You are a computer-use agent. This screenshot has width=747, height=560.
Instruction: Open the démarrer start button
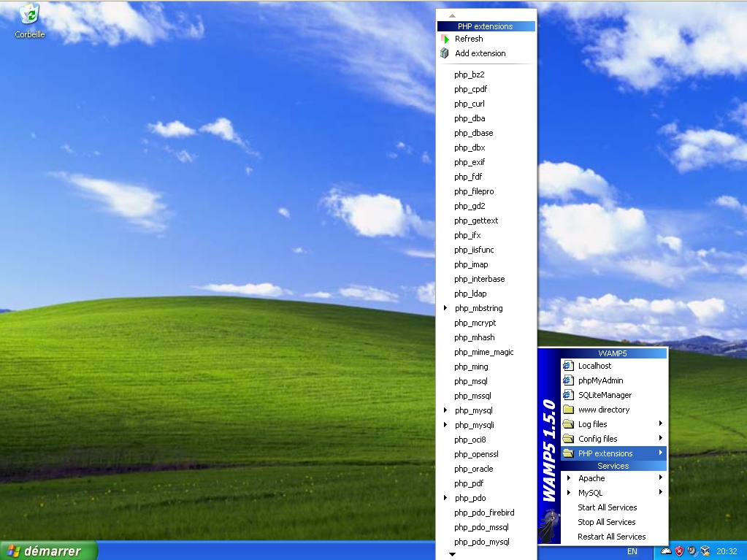point(48,551)
